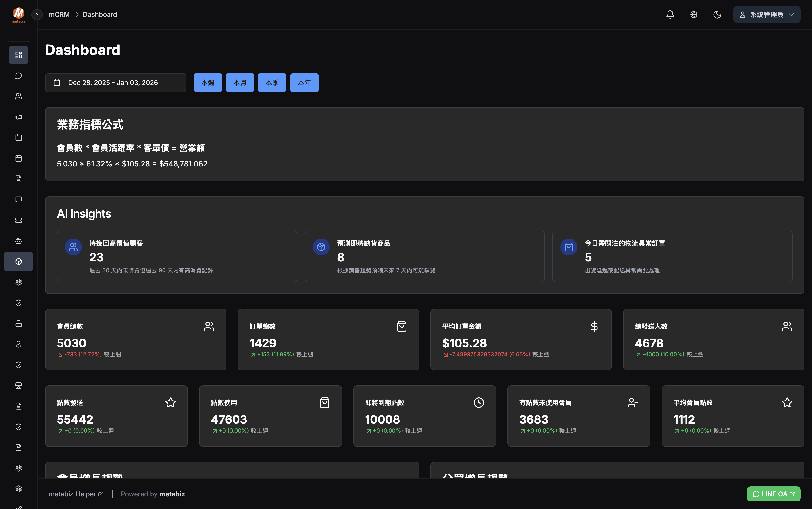
Task: Open the 系統管理員 account dropdown
Action: 766,15
